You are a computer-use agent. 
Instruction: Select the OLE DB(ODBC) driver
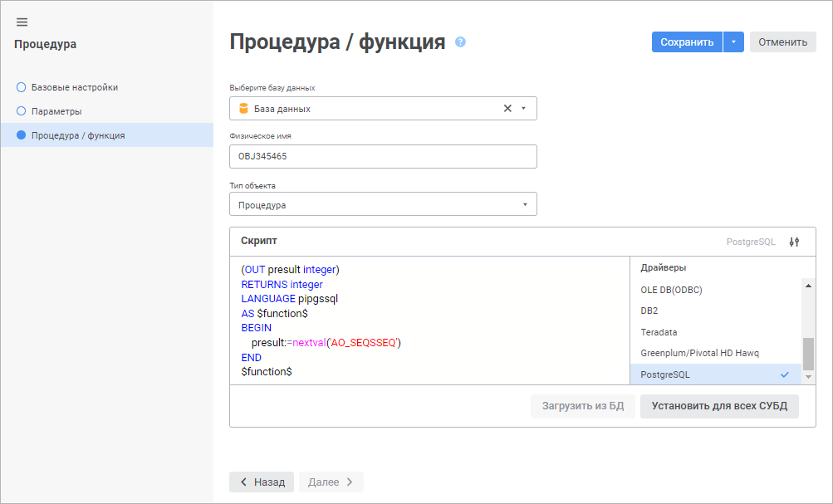click(677, 290)
